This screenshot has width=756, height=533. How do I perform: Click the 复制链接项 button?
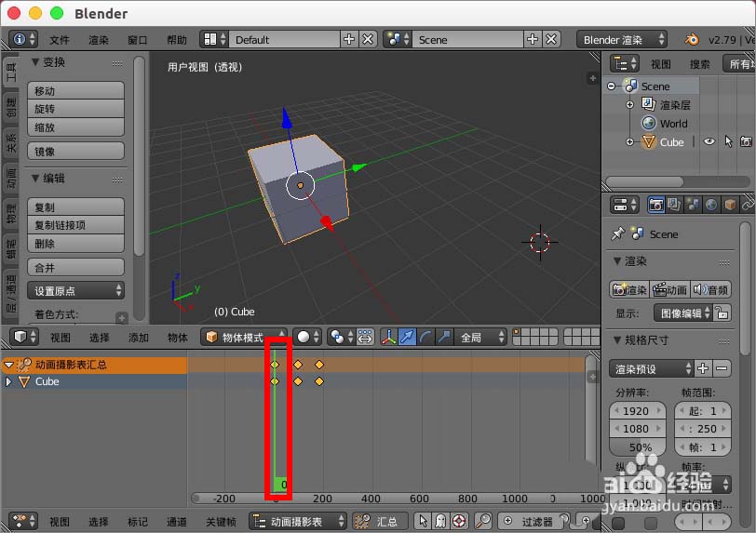76,225
